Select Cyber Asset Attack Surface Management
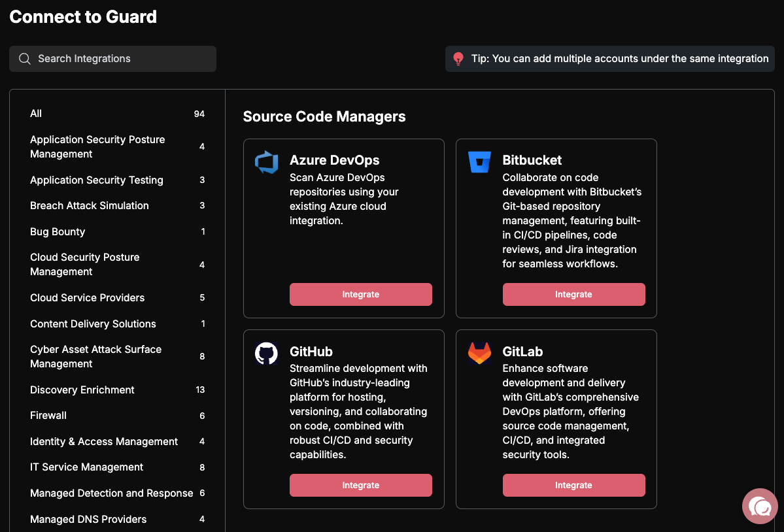 point(117,357)
